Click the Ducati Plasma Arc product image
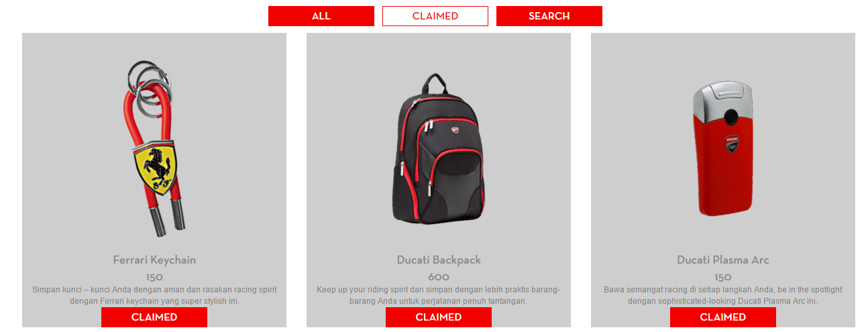868x332 pixels. pyautogui.click(x=723, y=149)
